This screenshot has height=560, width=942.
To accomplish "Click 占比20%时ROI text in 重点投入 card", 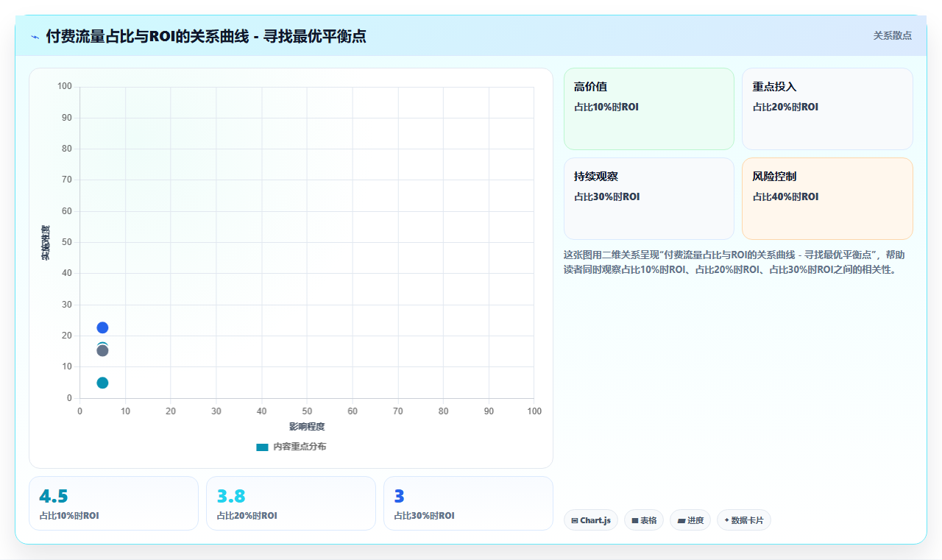I will pyautogui.click(x=785, y=107).
